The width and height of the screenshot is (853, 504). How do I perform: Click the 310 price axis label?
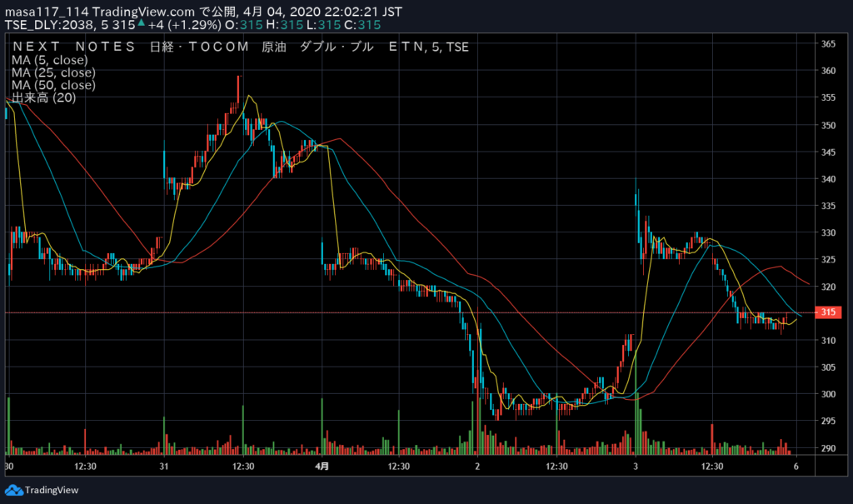[x=828, y=341]
